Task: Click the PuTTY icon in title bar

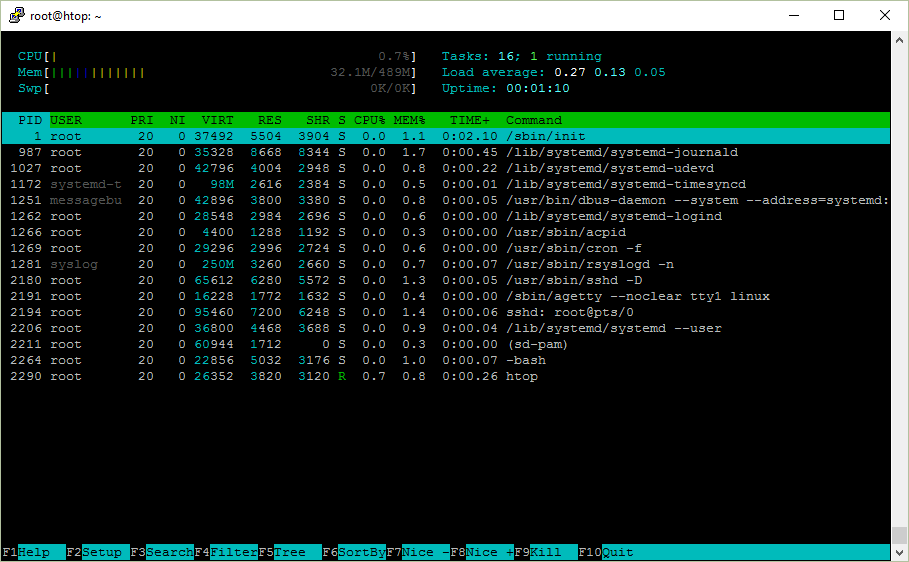Action: [x=16, y=15]
